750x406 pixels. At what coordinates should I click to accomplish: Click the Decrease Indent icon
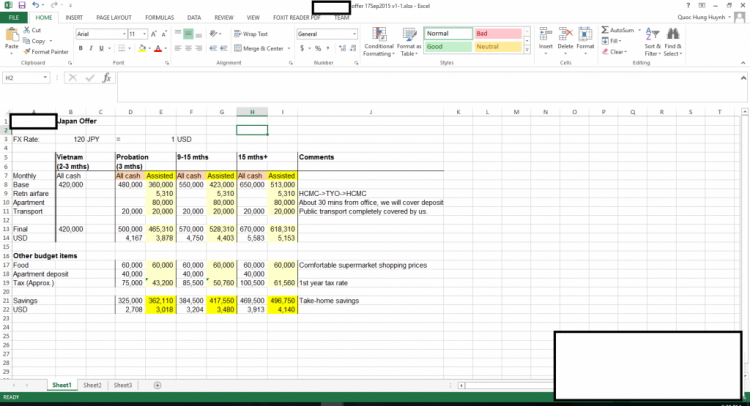(x=213, y=48)
